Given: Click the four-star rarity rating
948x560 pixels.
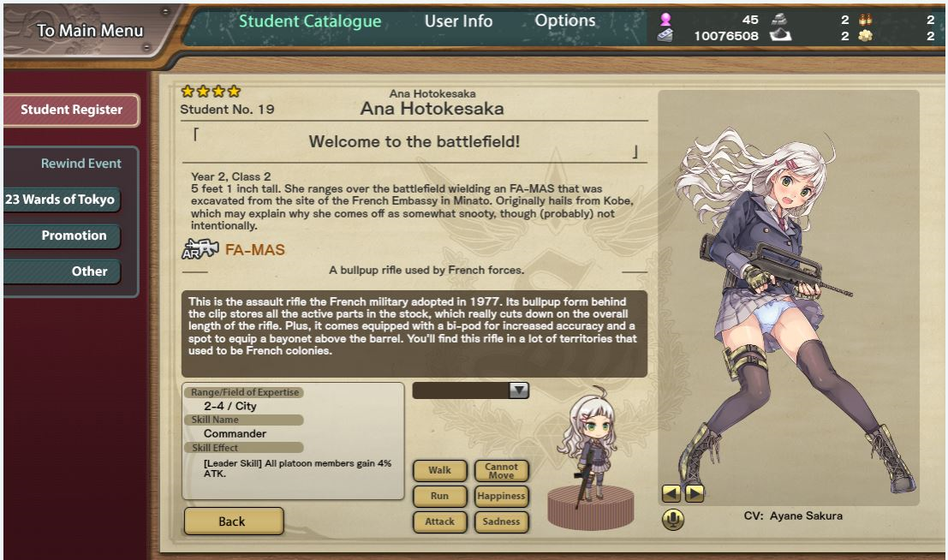Looking at the screenshot, I should 211,92.
